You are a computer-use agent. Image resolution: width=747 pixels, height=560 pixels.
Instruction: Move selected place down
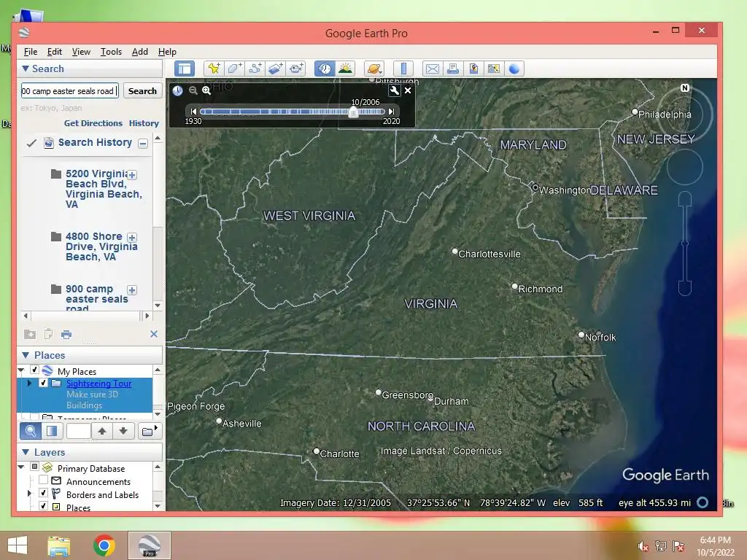point(123,431)
